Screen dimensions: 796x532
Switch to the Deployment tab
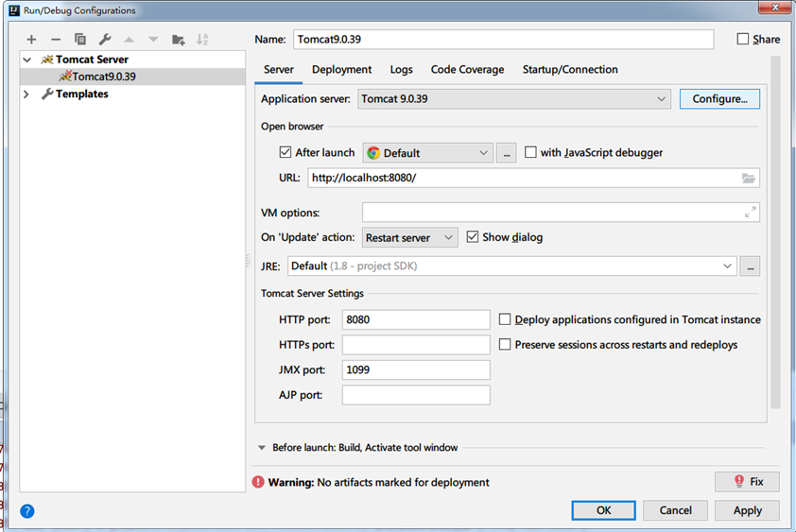(x=341, y=70)
